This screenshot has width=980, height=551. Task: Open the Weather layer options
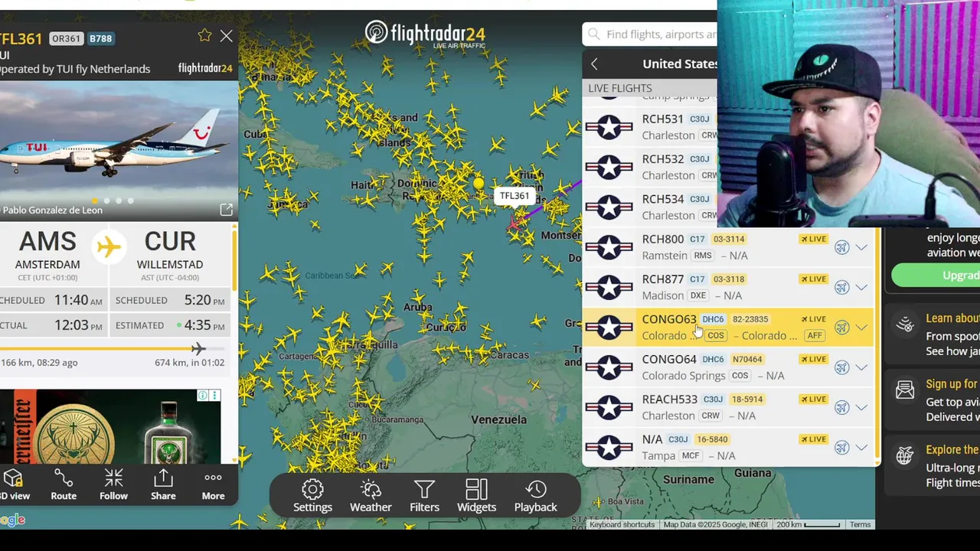[371, 496]
